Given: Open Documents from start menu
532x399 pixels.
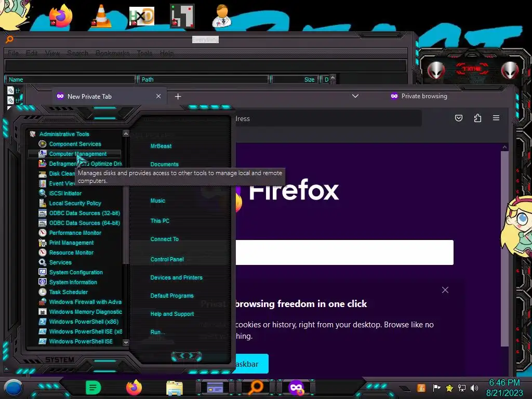Looking at the screenshot, I should [x=164, y=164].
